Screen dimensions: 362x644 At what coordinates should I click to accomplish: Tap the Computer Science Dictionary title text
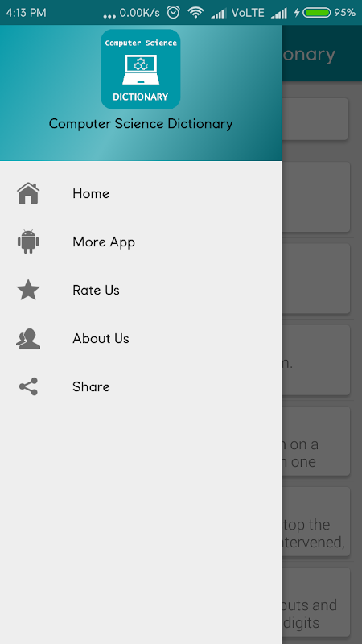tap(141, 124)
